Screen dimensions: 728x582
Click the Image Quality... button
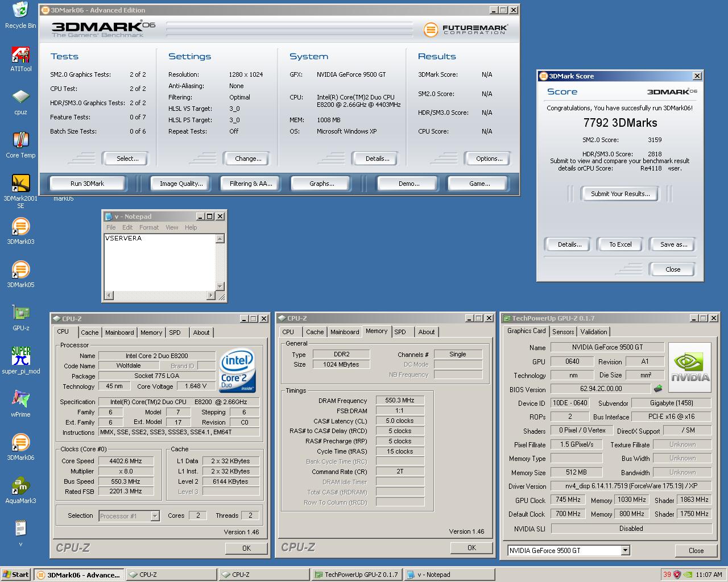pyautogui.click(x=181, y=184)
